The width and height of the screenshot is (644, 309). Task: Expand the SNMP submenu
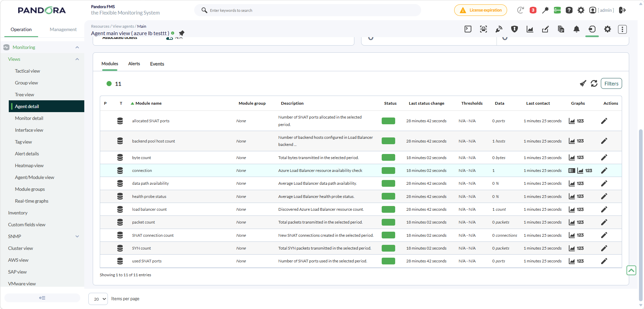click(77, 236)
